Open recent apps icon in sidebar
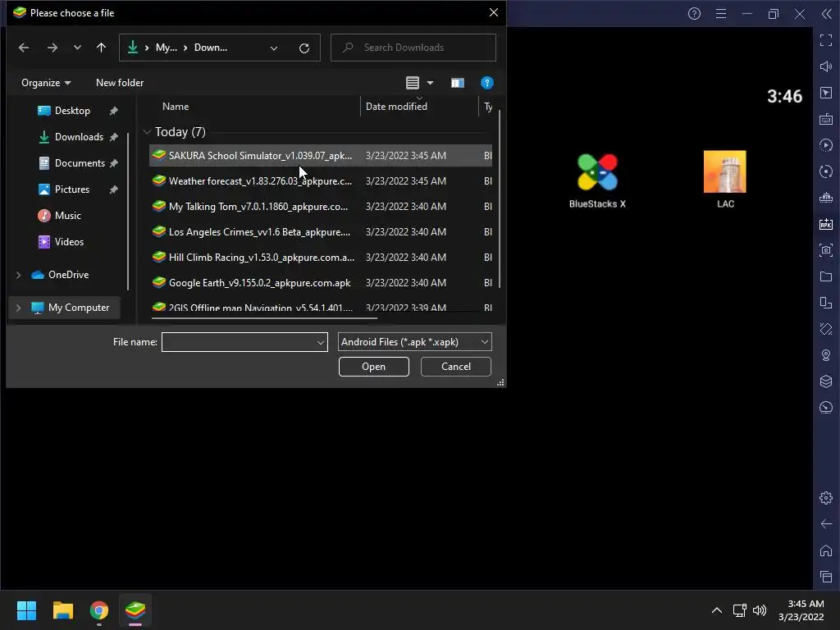The image size is (840, 630). pyautogui.click(x=825, y=577)
